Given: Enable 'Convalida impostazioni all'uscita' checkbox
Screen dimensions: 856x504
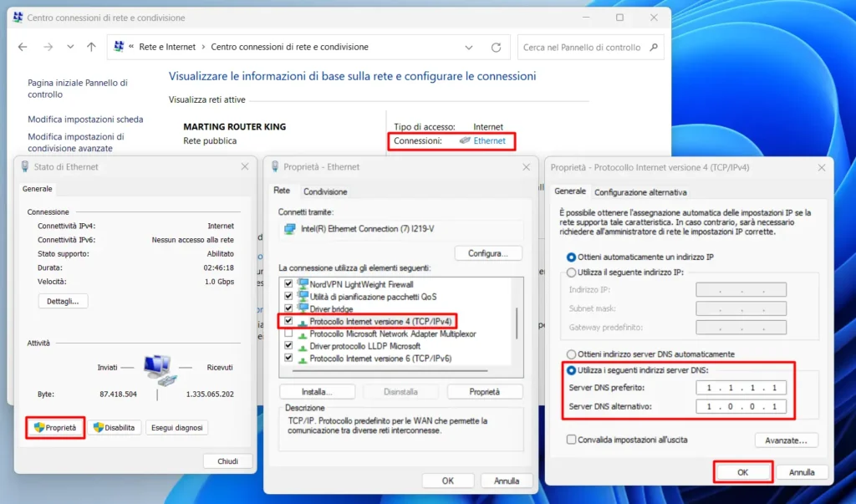Looking at the screenshot, I should point(571,440).
